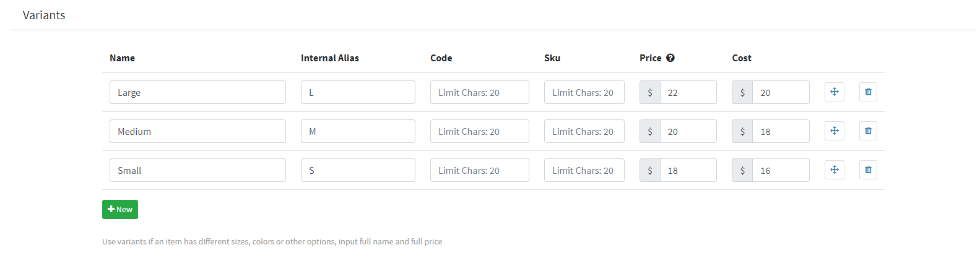Delete the Medium variant with trash icon
The width and height of the screenshot is (980, 258).
pyautogui.click(x=868, y=131)
